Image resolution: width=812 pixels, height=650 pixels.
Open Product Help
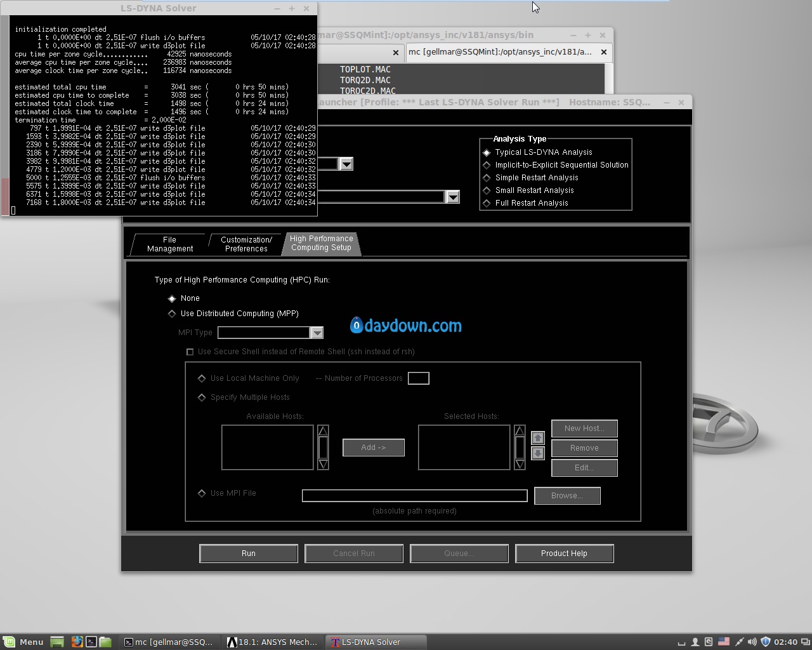click(x=564, y=554)
